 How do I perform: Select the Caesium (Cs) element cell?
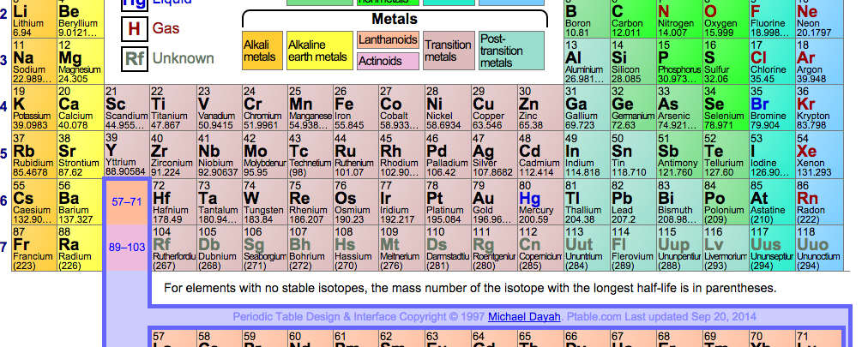[34, 201]
